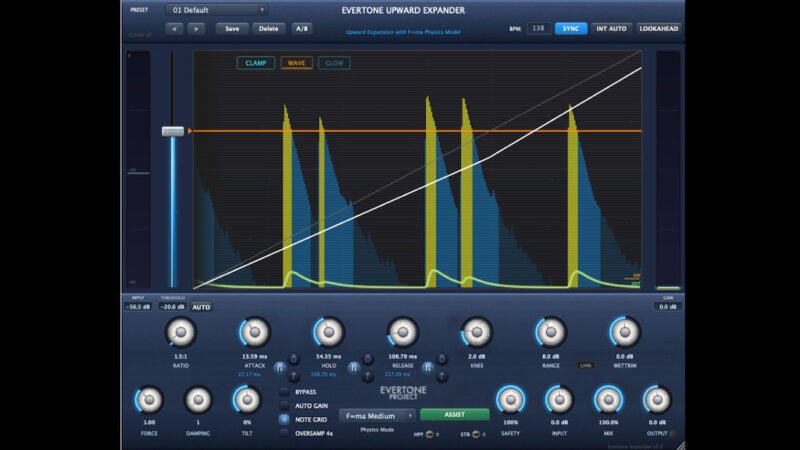This screenshot has height=450, width=800.
Task: Open the F=ma Medium physics mode dropdown
Action: (377, 415)
